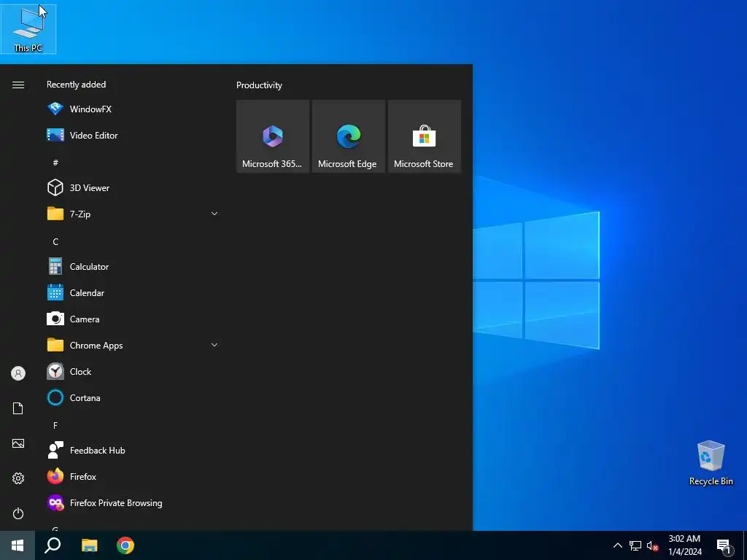
Task: Open Feedback Hub app
Action: (133, 450)
